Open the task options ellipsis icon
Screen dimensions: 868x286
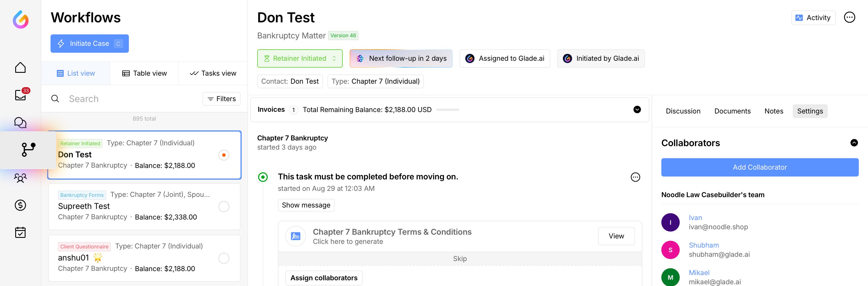[x=635, y=177]
